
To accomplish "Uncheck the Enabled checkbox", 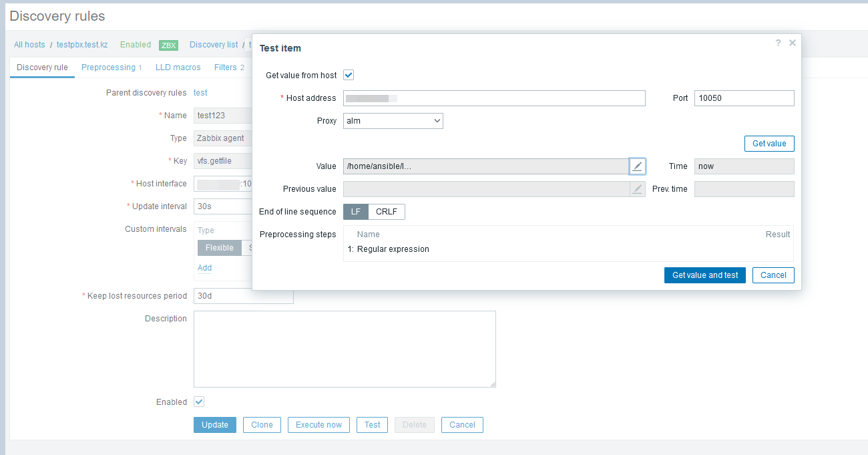I will click(x=199, y=402).
